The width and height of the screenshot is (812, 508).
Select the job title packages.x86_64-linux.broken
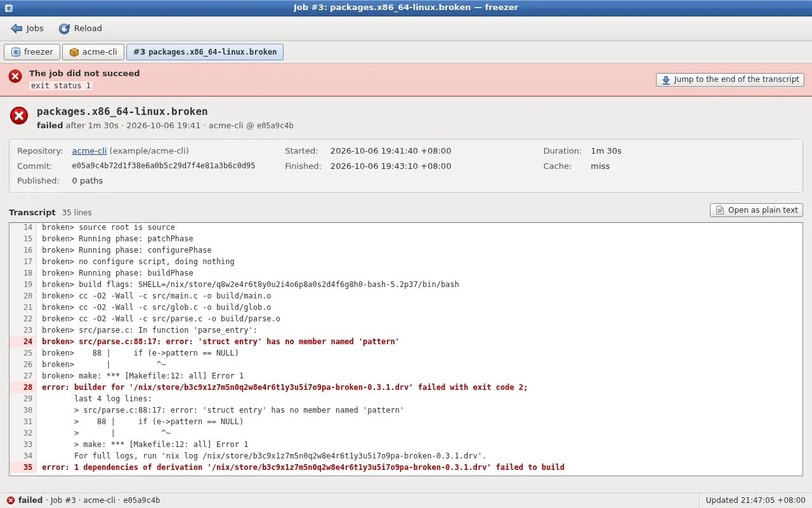(122, 112)
